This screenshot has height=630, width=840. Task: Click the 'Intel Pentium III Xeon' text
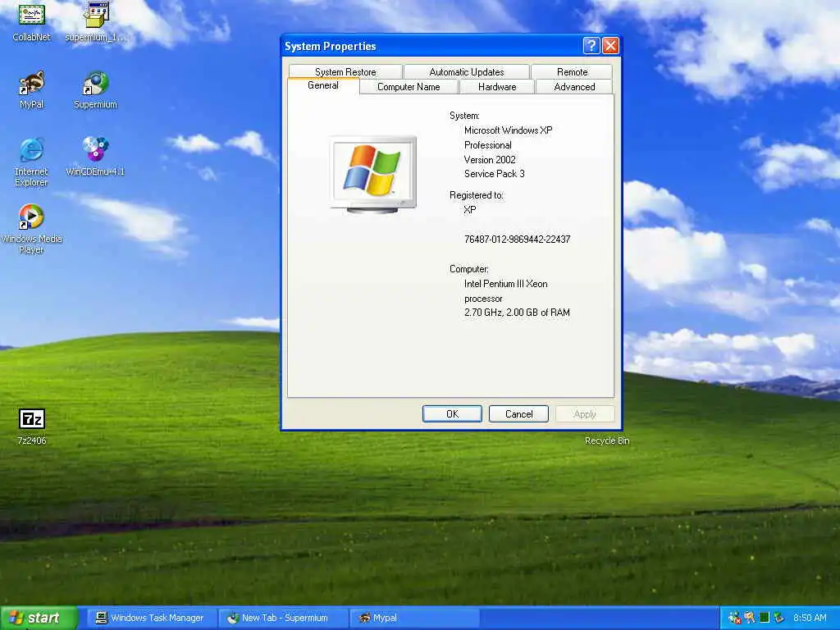pos(505,284)
